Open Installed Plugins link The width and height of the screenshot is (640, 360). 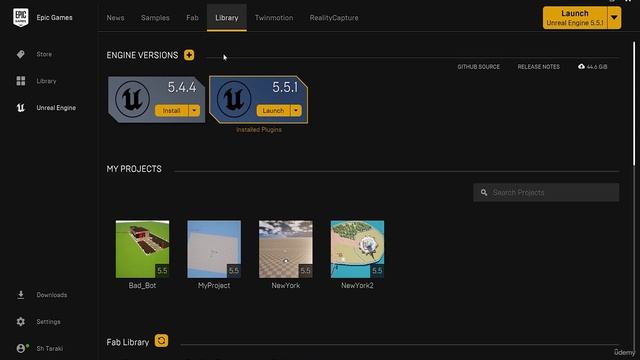(x=259, y=129)
